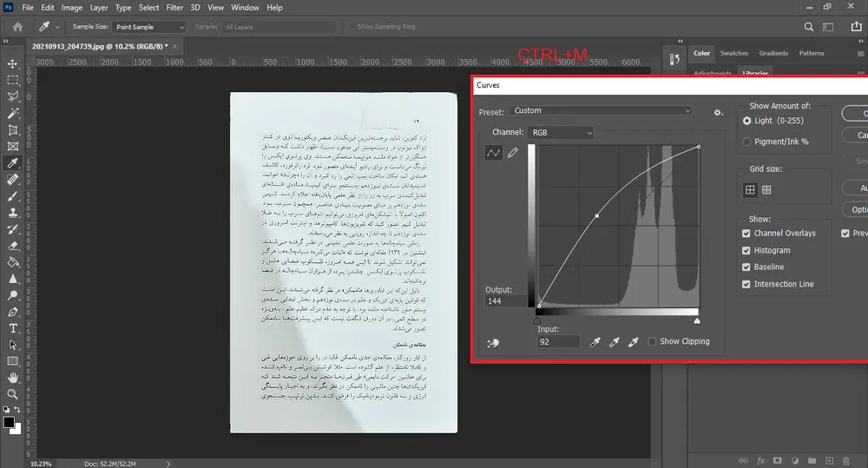This screenshot has height=468, width=868.
Task: Select the Path Selection tool
Action: tap(13, 345)
